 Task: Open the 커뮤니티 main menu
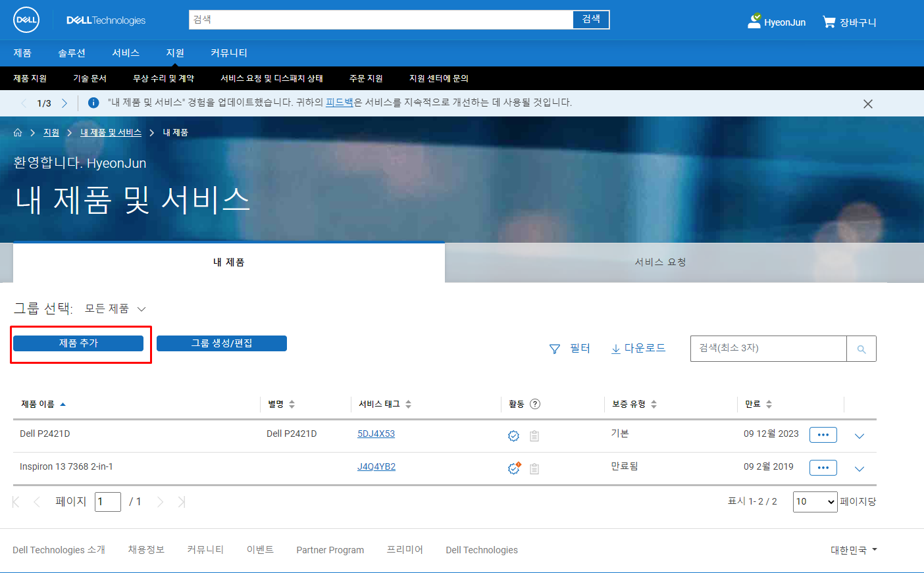229,53
